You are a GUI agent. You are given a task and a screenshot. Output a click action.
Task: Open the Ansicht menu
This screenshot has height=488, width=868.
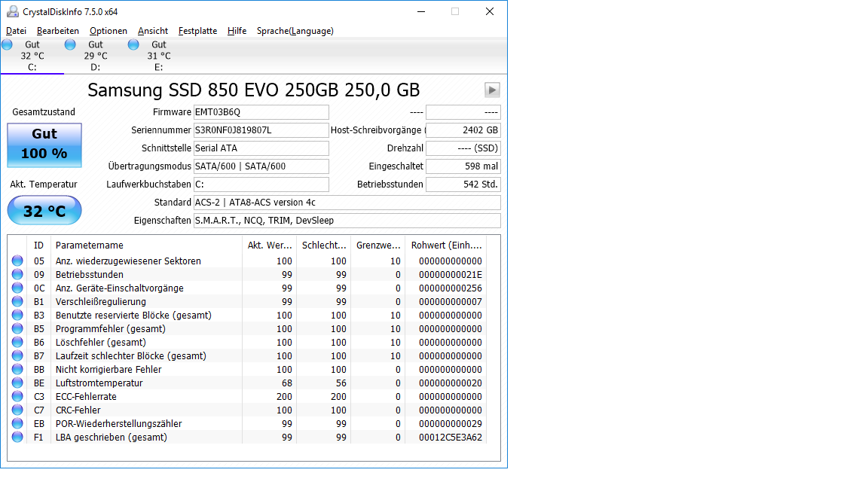[153, 31]
